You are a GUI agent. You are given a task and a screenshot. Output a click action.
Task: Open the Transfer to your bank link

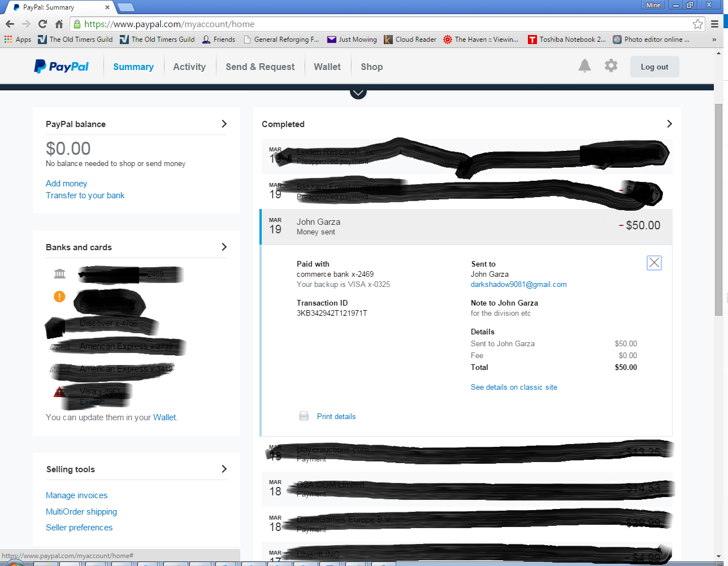click(x=85, y=195)
